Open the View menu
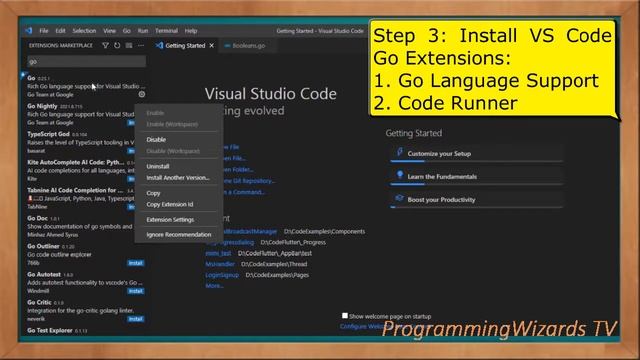The width and height of the screenshot is (640, 360). 109,31
